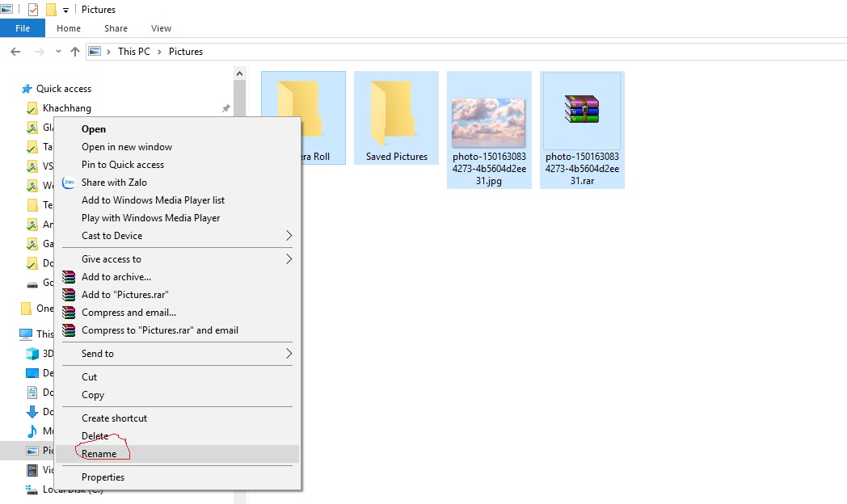Open the recent locations dropdown arrow
This screenshot has height=504, width=847.
[58, 52]
